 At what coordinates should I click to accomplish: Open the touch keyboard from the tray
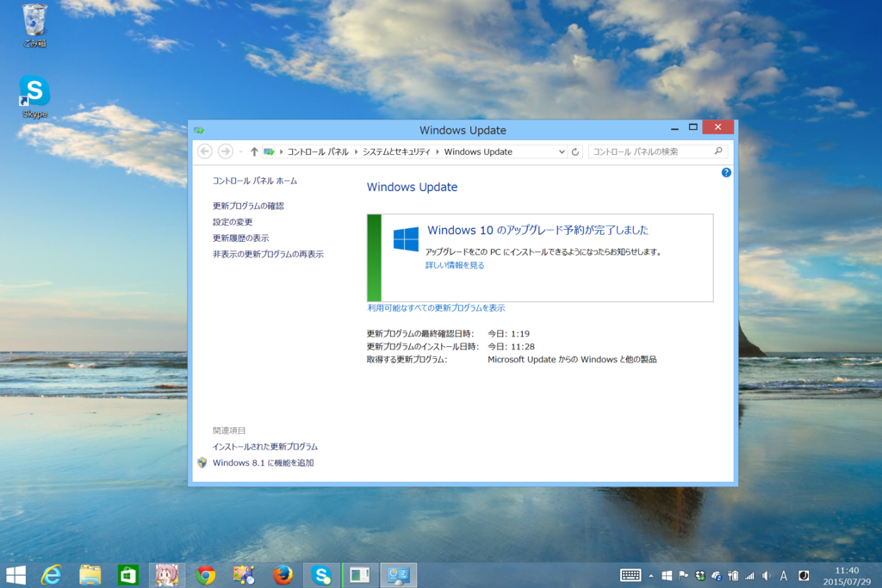point(630,575)
